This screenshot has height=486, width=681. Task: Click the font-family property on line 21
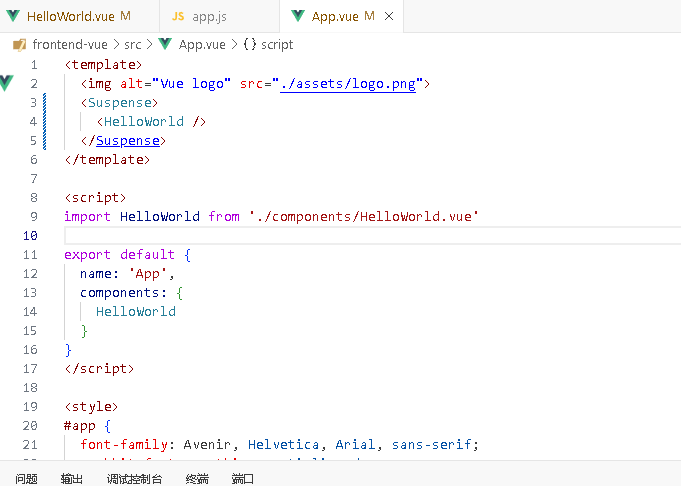coord(124,445)
